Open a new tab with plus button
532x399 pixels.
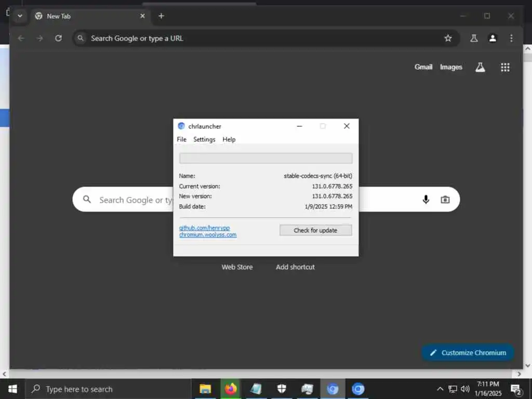[x=161, y=16]
